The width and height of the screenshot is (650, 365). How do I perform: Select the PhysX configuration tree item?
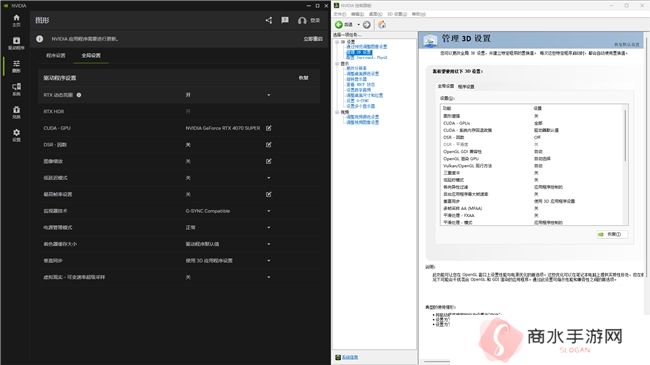click(x=366, y=58)
